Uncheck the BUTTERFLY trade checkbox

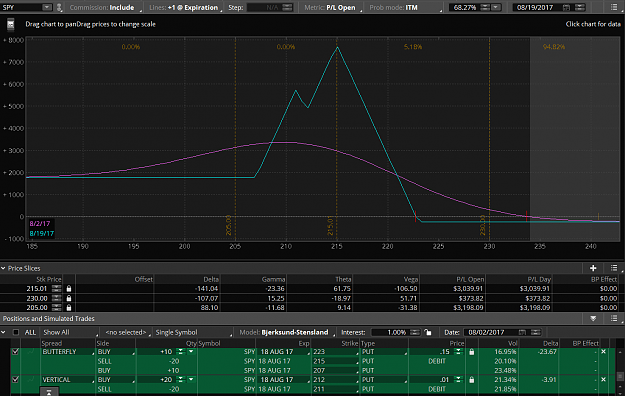[x=15, y=351]
